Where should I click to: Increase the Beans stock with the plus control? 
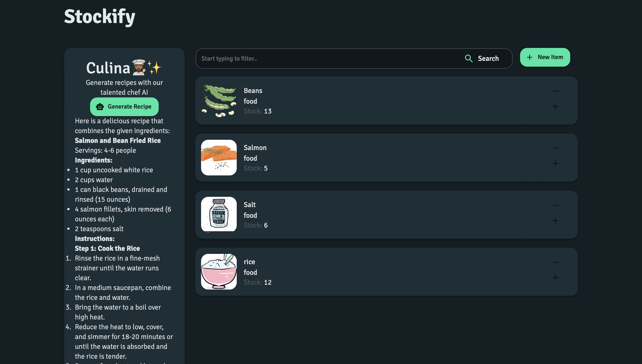[556, 106]
